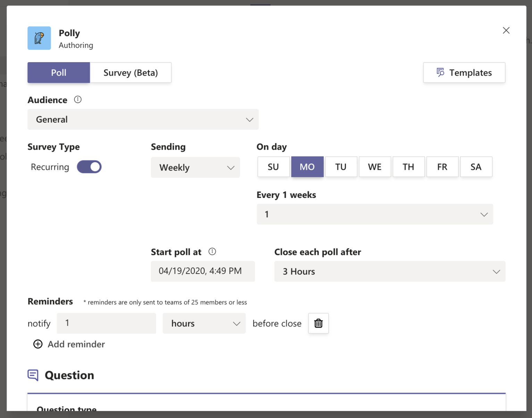The image size is (532, 418).
Task: Select SA as the sending day
Action: pos(476,167)
